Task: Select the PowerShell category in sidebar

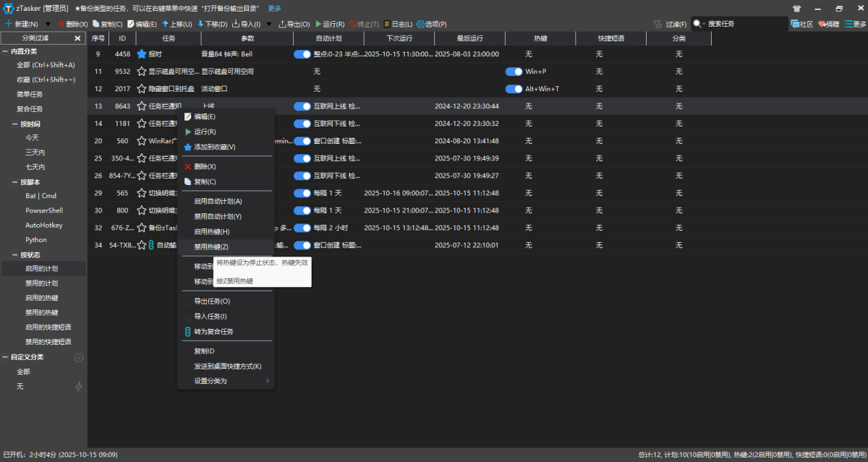Action: click(x=44, y=210)
